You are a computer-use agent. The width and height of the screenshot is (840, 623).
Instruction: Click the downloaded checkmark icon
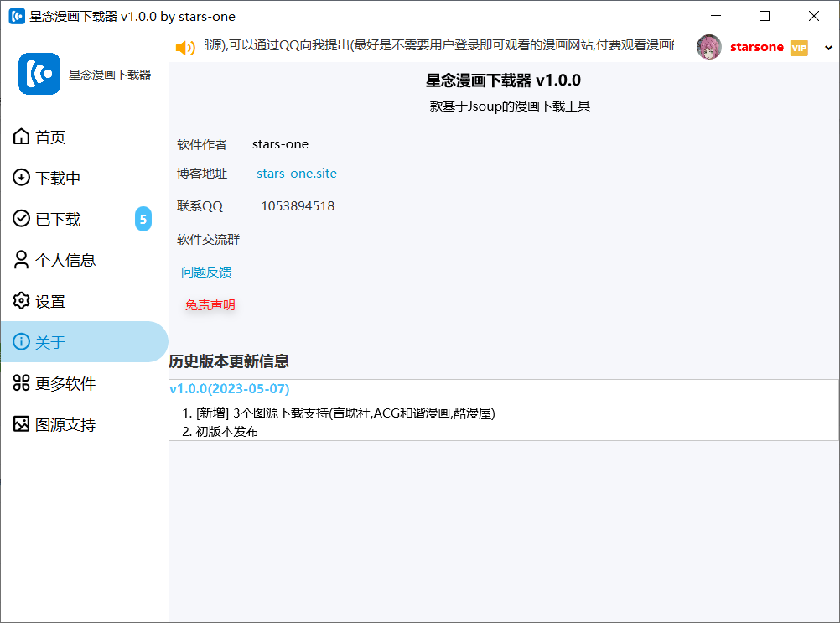coord(22,219)
